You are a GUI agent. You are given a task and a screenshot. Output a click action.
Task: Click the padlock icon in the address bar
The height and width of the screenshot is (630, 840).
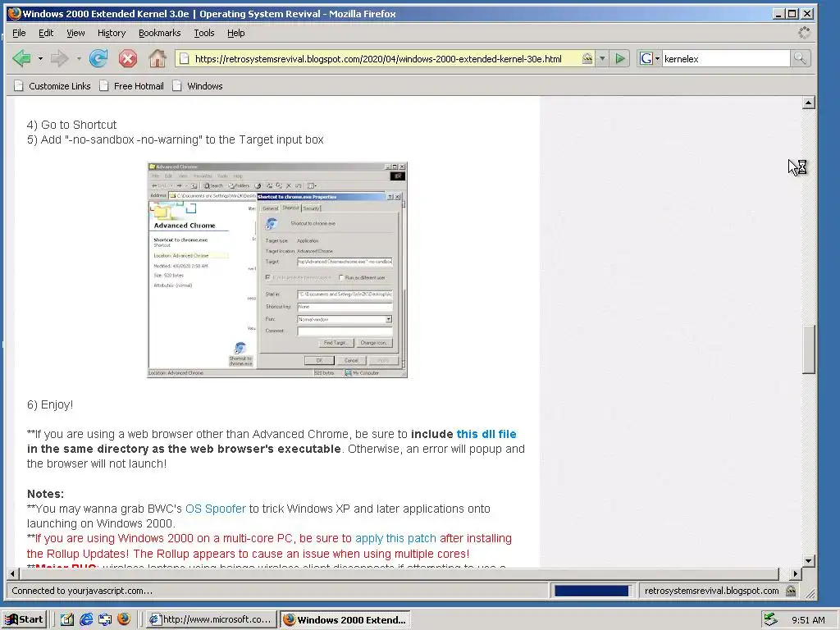click(587, 59)
